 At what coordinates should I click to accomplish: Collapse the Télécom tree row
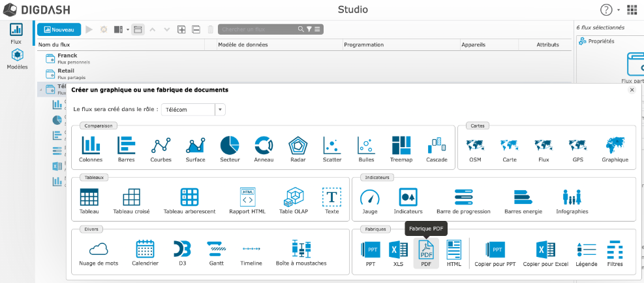pos(40,90)
